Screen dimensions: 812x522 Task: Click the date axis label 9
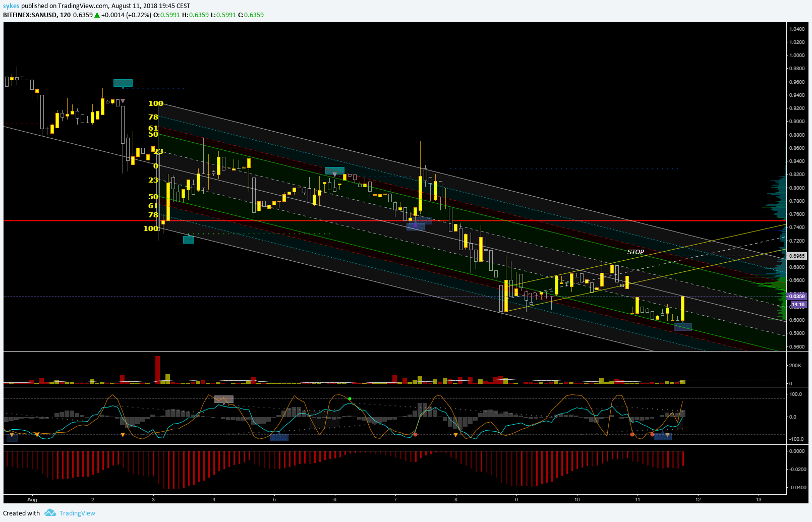[x=516, y=500]
